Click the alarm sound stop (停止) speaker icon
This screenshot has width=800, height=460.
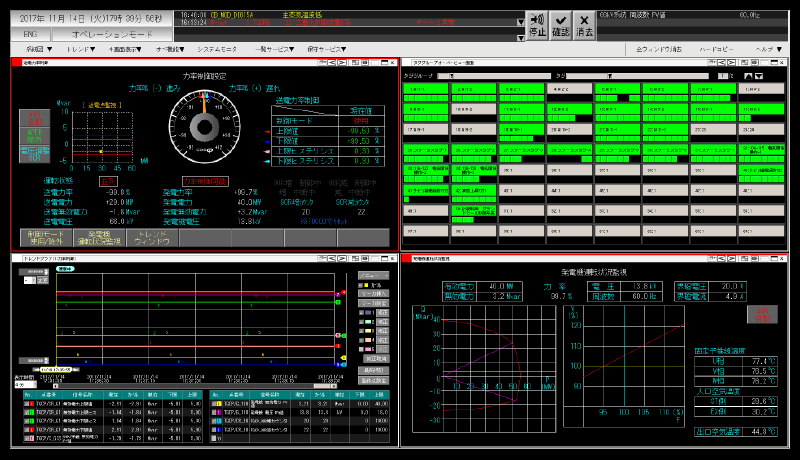click(x=537, y=25)
